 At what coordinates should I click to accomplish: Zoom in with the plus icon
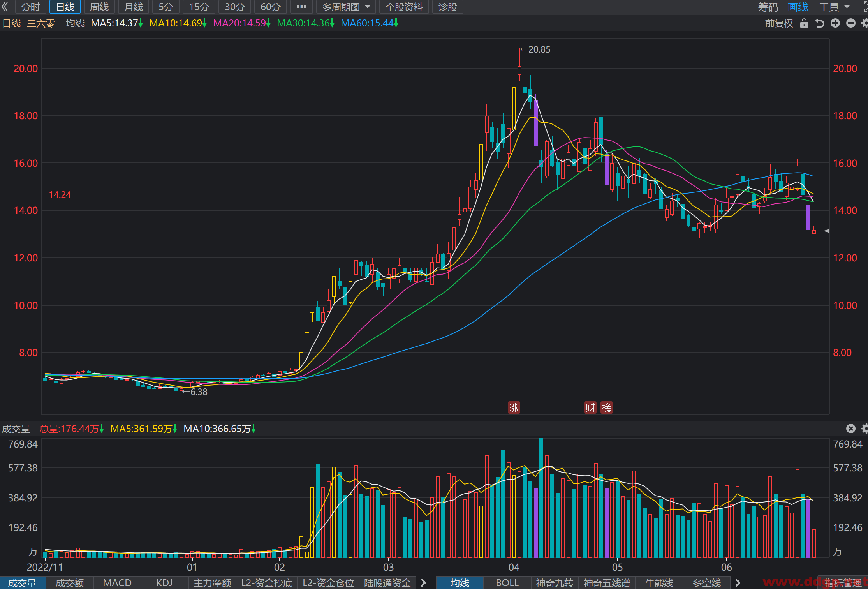click(835, 23)
